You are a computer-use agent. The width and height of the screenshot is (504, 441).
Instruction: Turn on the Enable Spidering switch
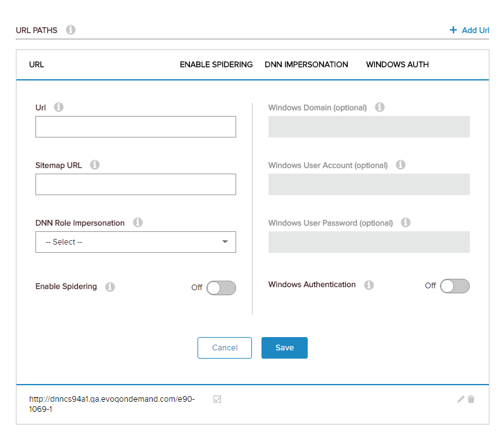click(x=221, y=288)
